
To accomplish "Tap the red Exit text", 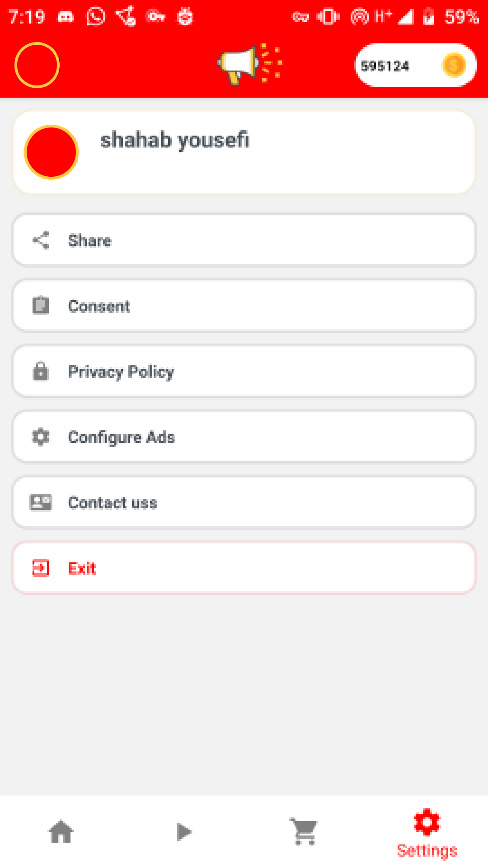I will point(82,568).
